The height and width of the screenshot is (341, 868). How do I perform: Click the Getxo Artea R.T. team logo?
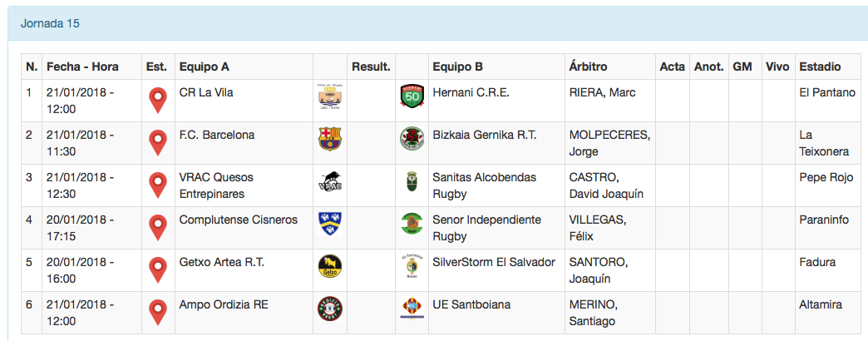[x=330, y=266]
